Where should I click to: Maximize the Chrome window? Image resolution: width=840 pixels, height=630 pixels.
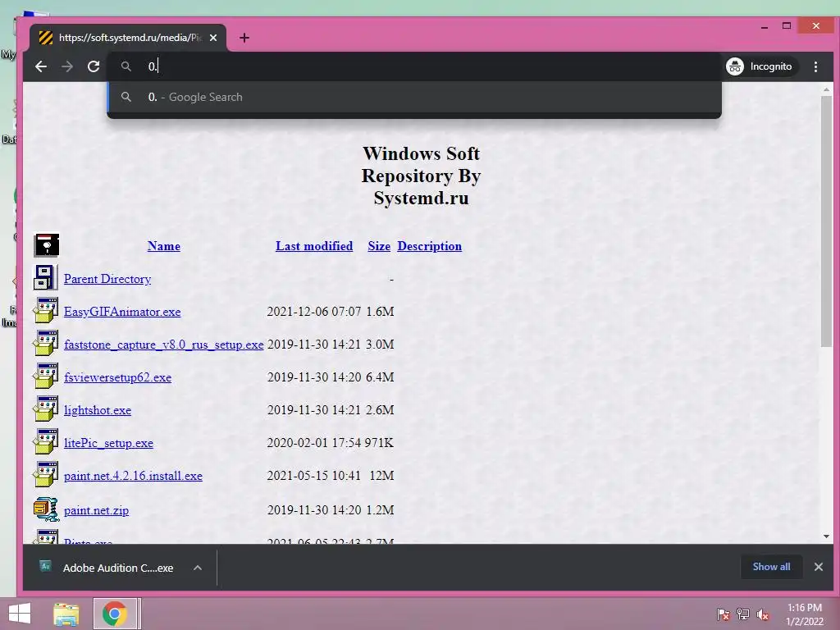pos(787,25)
